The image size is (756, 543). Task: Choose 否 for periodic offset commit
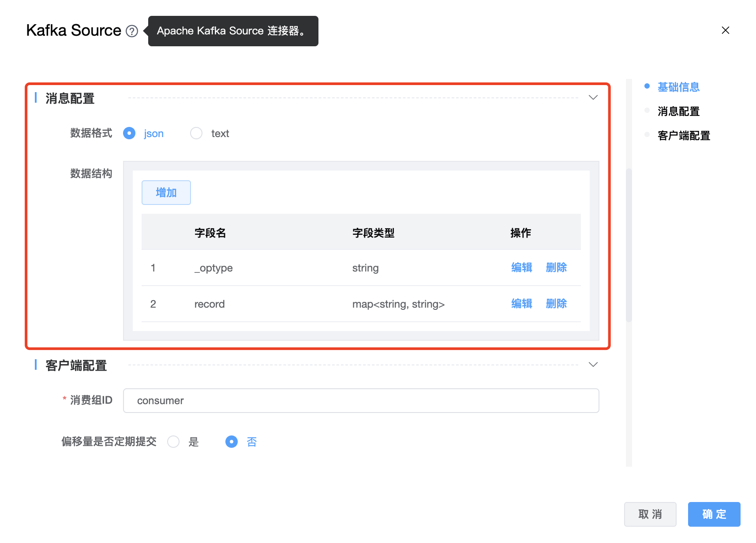[x=232, y=442]
